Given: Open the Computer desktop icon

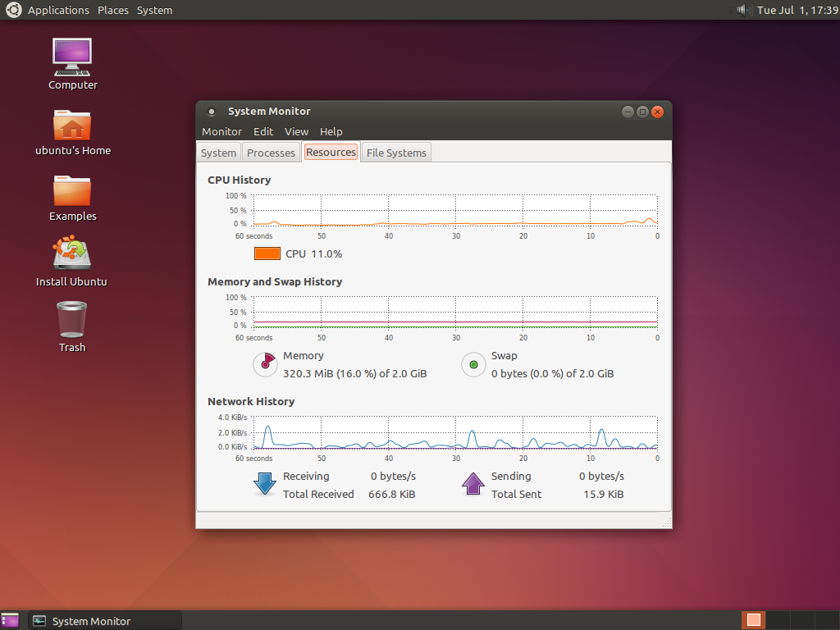Looking at the screenshot, I should (72, 57).
